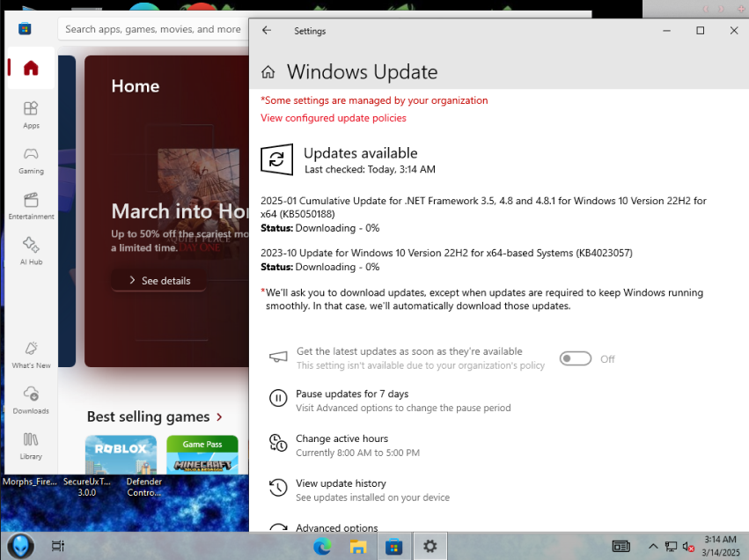Open the Roblox game thumbnail

click(121, 454)
